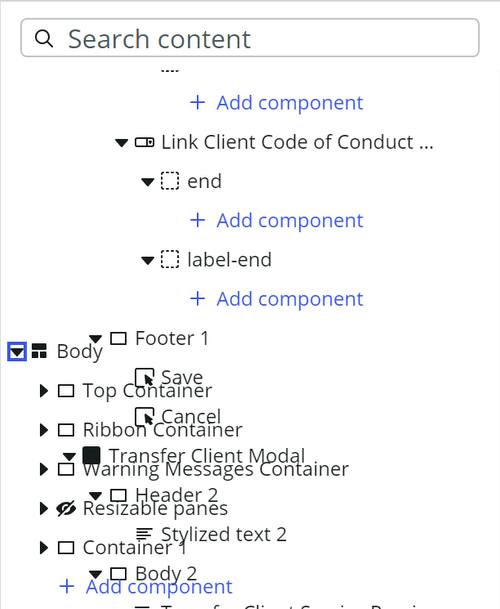Expand the Ribbon Container node

(x=44, y=430)
